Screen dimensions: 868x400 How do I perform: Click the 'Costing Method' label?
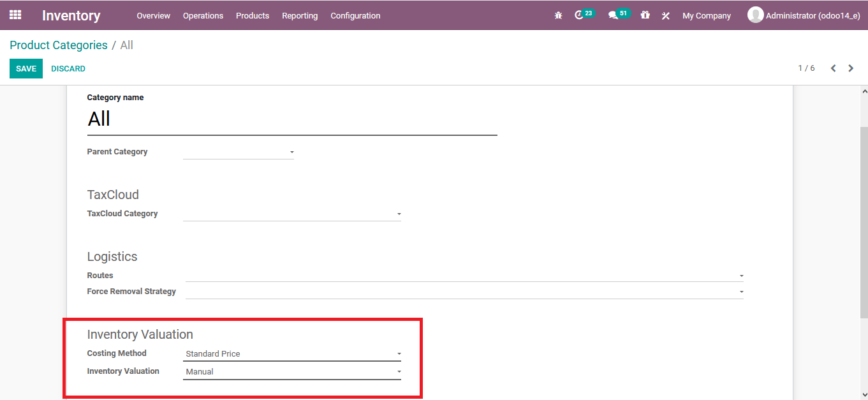117,353
